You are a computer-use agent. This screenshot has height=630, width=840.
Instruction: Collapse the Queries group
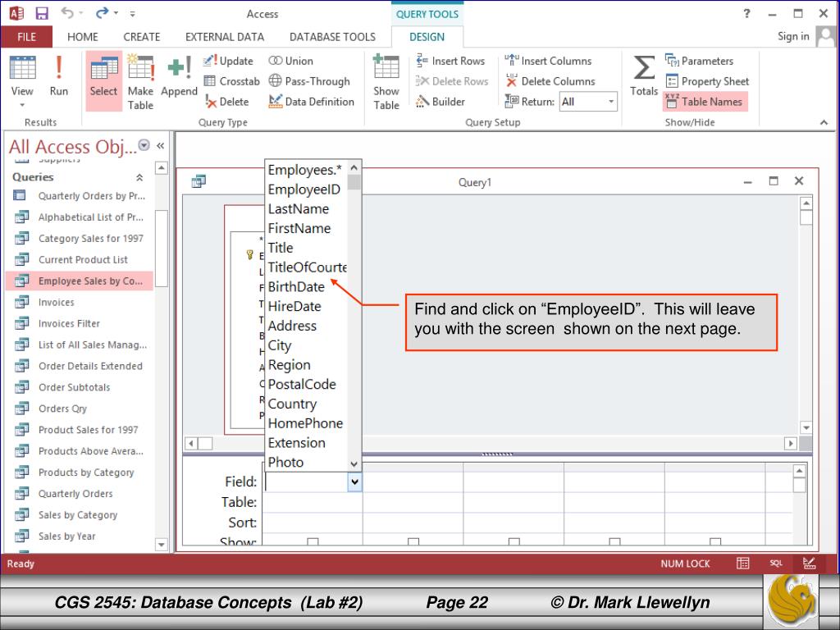coord(139,177)
